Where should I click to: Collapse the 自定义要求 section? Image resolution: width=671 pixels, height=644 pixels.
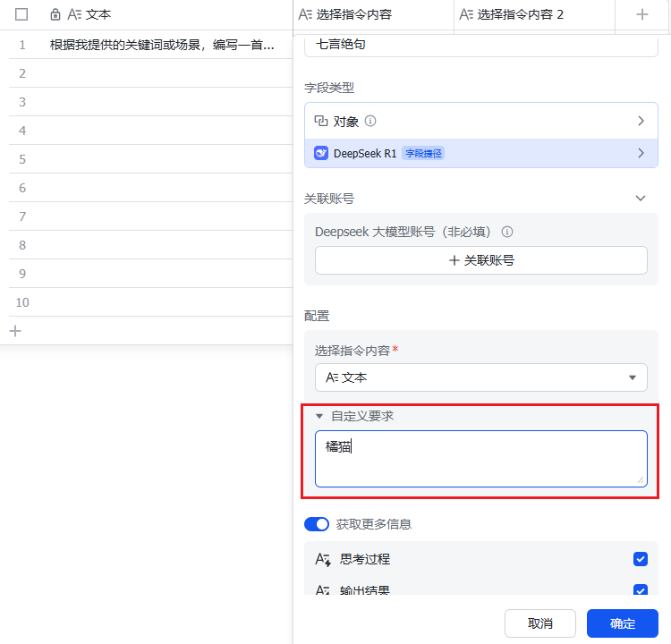(x=319, y=416)
